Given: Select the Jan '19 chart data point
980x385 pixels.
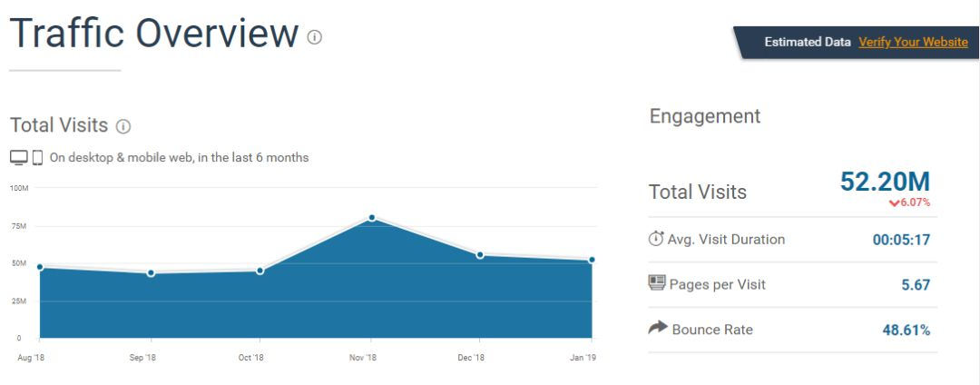Looking at the screenshot, I should point(592,260).
